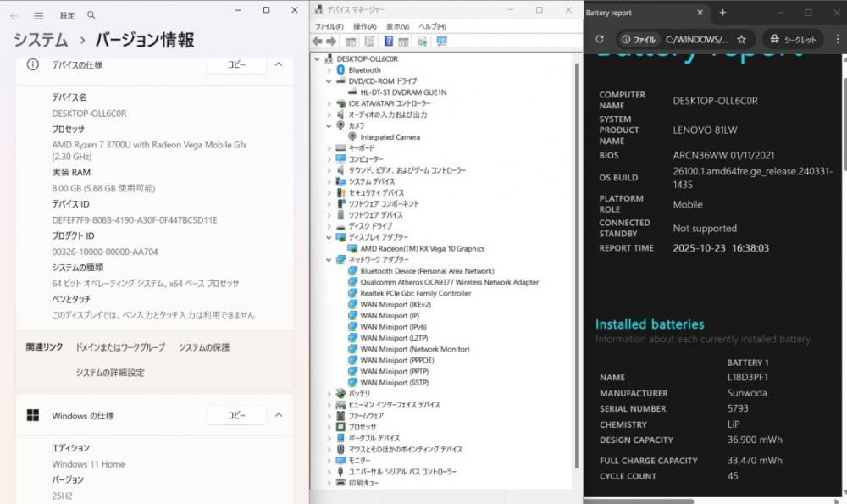
Task: Click the バッテリ battery category icon
Action: point(340,393)
